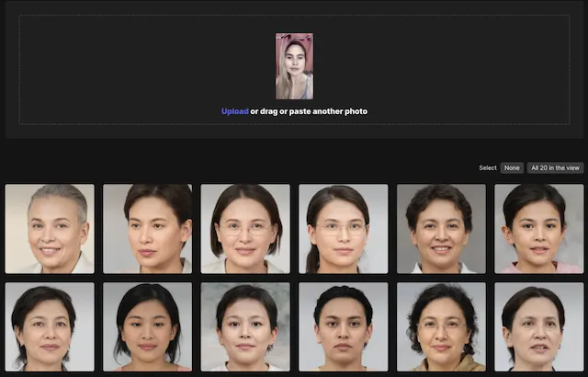Image resolution: width=588 pixels, height=377 pixels.
Task: Click the uploaded photo preview in drop zone
Action: tap(294, 66)
